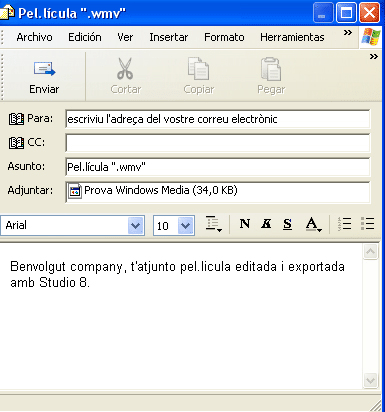
Task: Open the Ver menu
Action: coord(125,37)
